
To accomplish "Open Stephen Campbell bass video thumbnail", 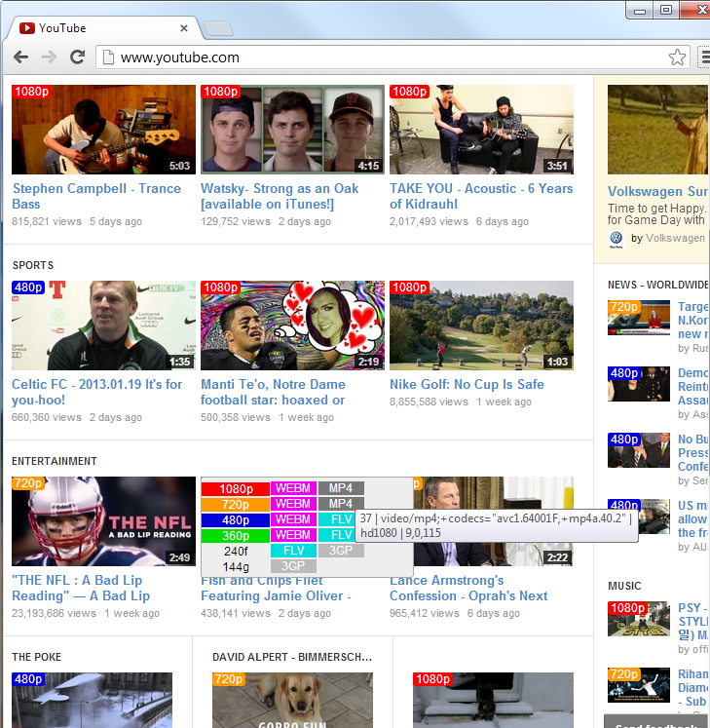I will click(x=103, y=130).
